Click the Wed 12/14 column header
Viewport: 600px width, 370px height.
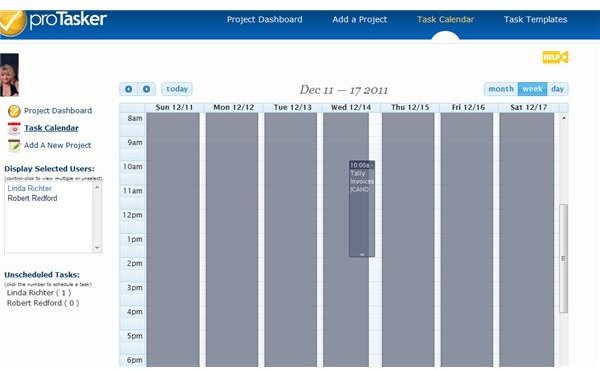[351, 108]
